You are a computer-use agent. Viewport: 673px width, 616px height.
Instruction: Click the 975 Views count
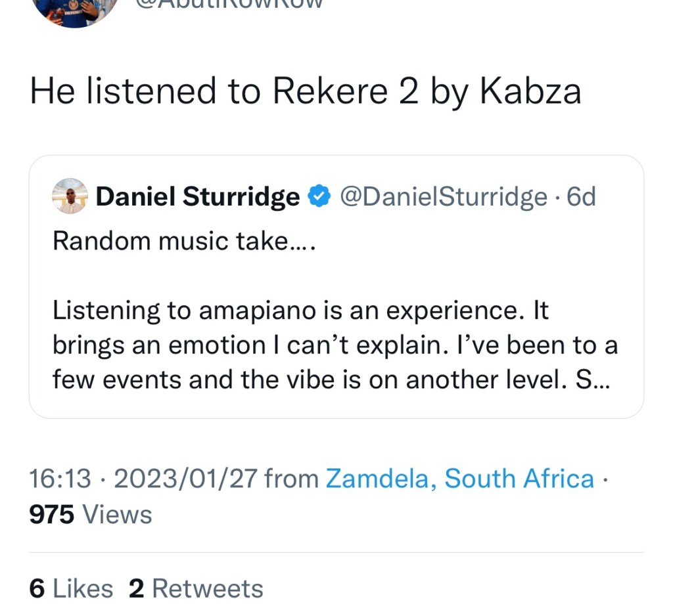91,514
